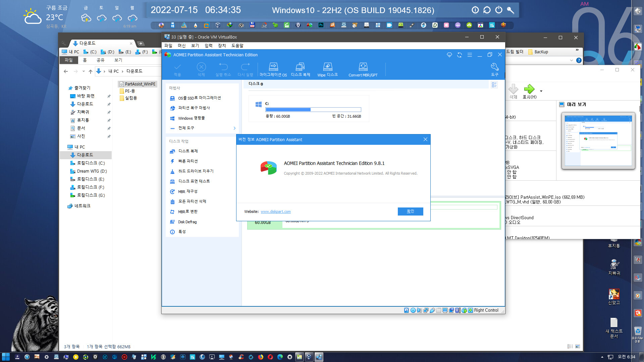The width and height of the screenshot is (644, 362).
Task: Click VM preview thumbnail in VirtualBox Manager
Action: click(x=598, y=141)
